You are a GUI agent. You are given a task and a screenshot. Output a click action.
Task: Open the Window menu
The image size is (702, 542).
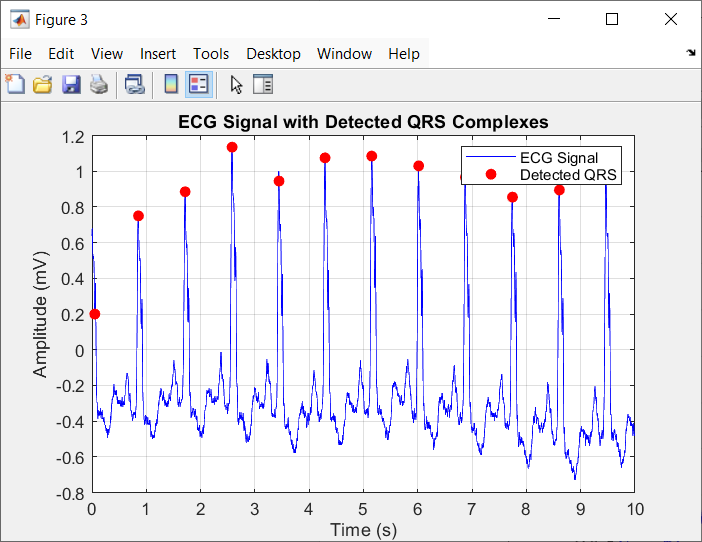(344, 54)
